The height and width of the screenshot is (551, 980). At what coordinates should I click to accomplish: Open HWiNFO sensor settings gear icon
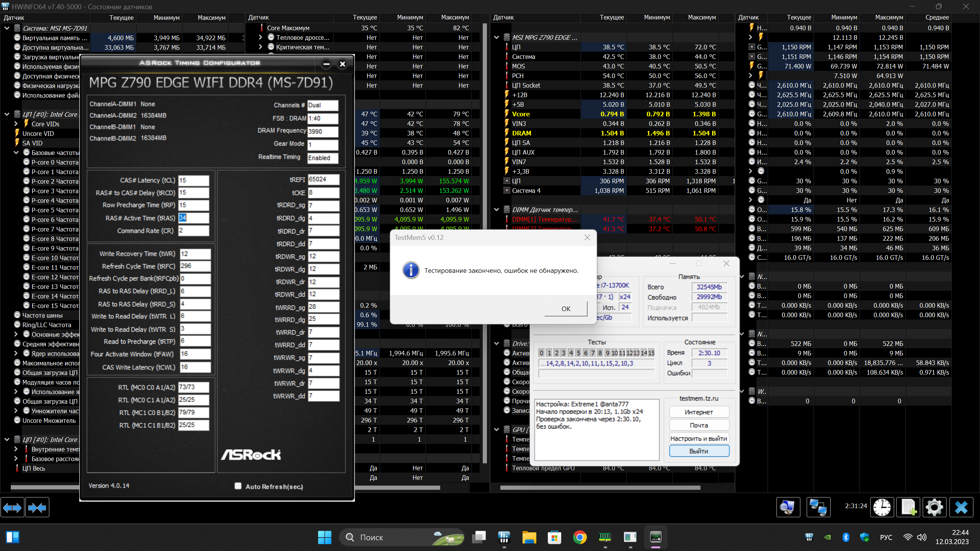[x=934, y=507]
